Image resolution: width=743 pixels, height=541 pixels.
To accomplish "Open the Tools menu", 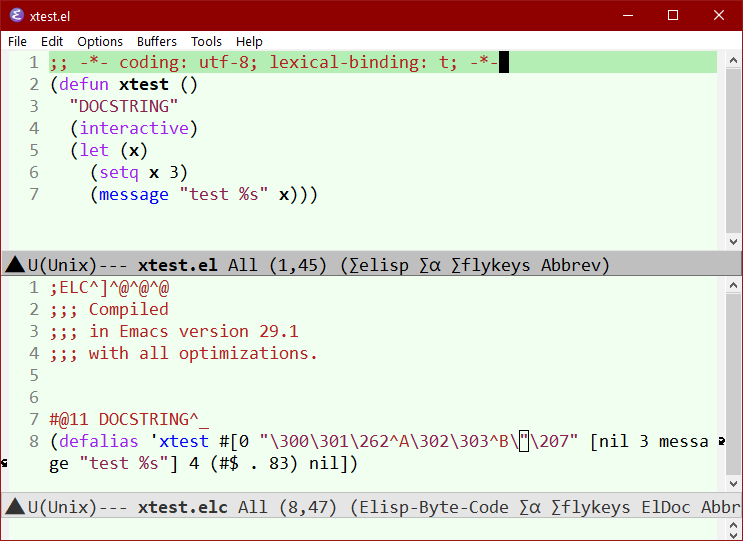I will pos(206,42).
